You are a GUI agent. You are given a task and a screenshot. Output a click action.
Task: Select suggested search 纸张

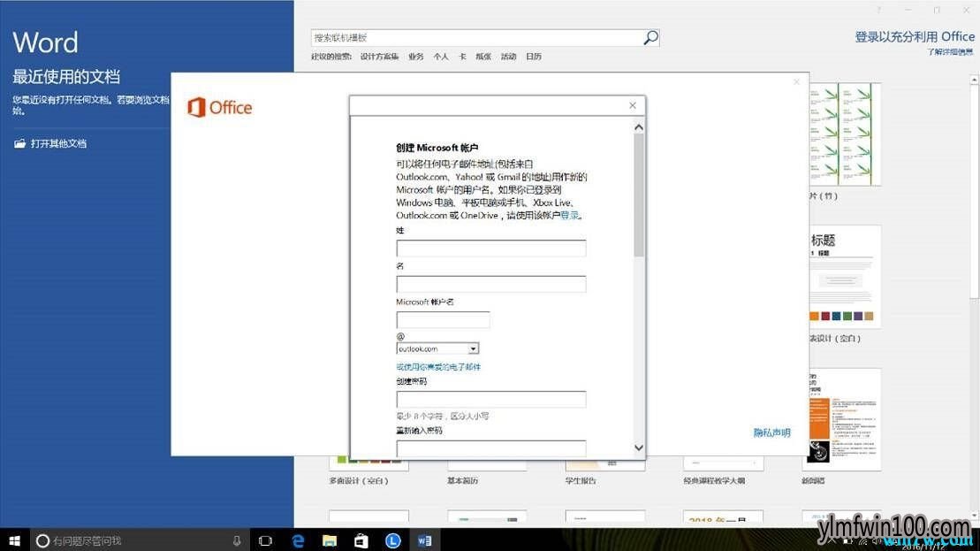(x=483, y=57)
